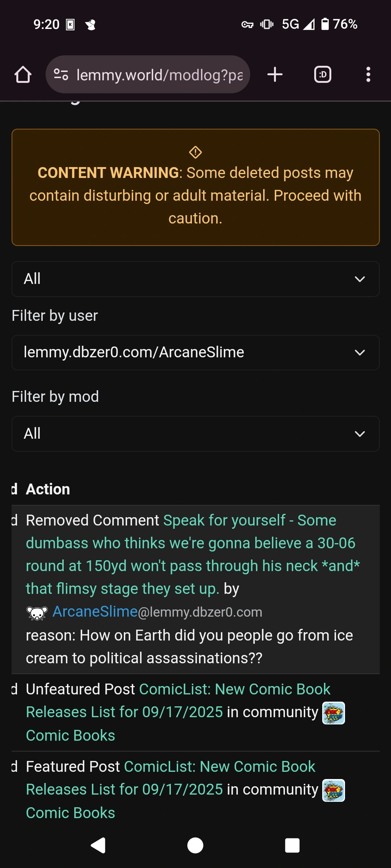Image resolution: width=391 pixels, height=868 pixels.
Task: Open site info icon in address bar
Action: [x=61, y=75]
